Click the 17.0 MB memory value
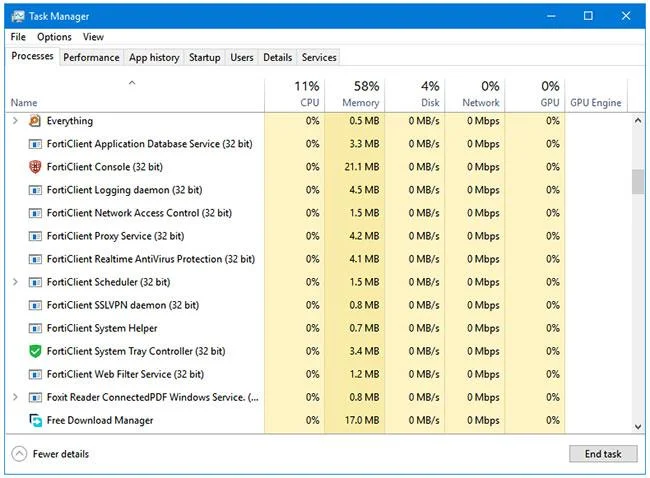The image size is (650, 478). 361,420
